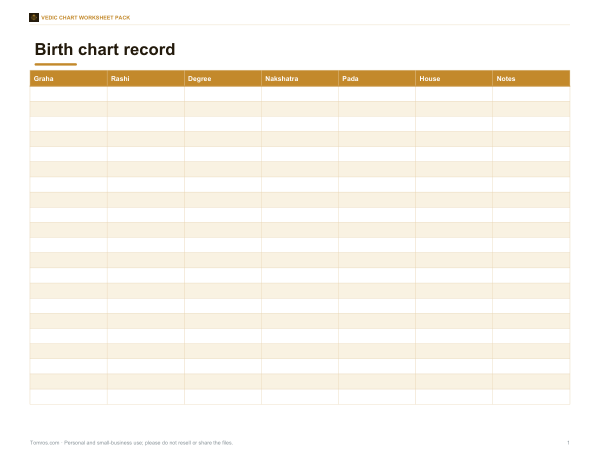Select the 'VEDIC CHART WORKSHEET PACK' header text

coord(86,18)
